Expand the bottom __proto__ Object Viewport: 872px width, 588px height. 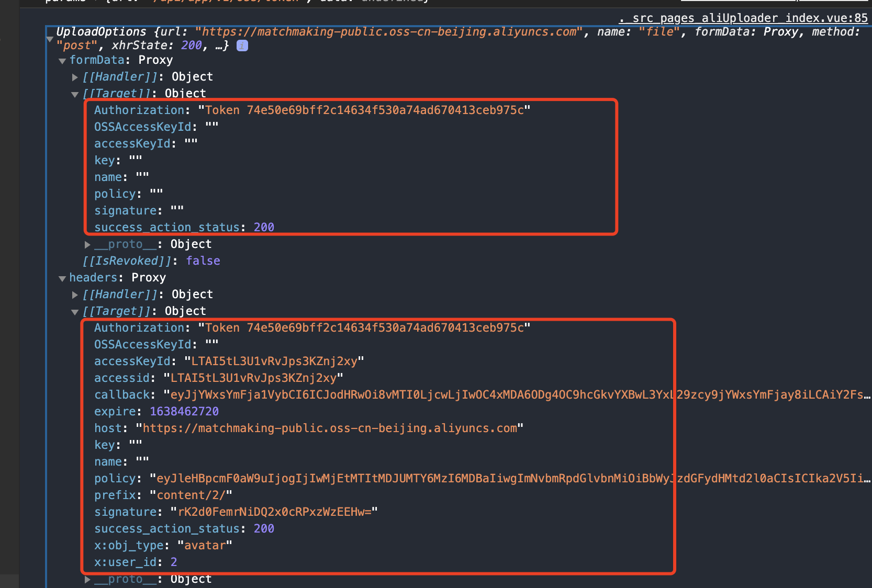pos(87,579)
